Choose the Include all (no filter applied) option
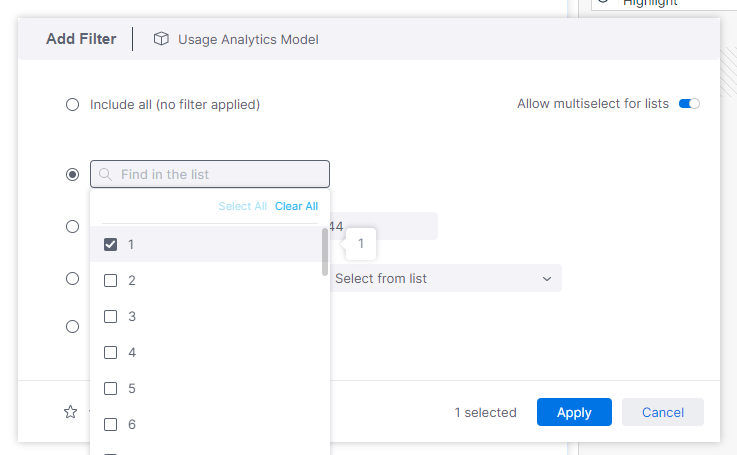Viewport: 737px width, 455px height. click(72, 104)
